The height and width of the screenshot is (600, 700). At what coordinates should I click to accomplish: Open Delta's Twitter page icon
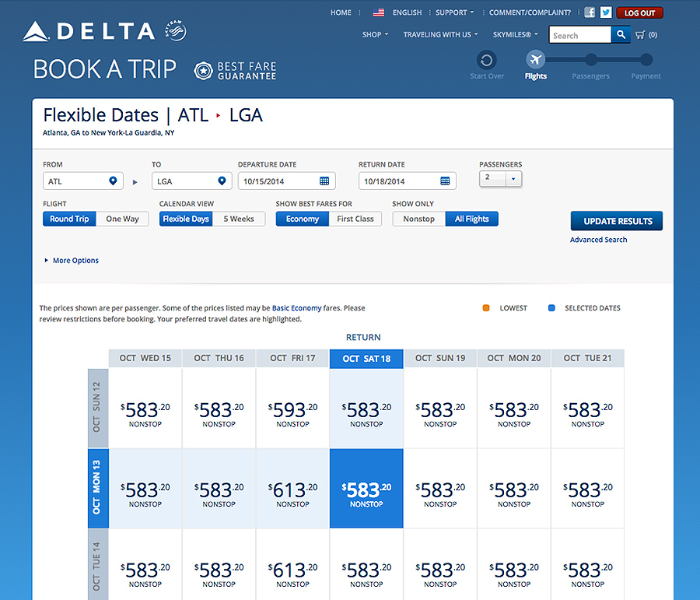pos(606,12)
